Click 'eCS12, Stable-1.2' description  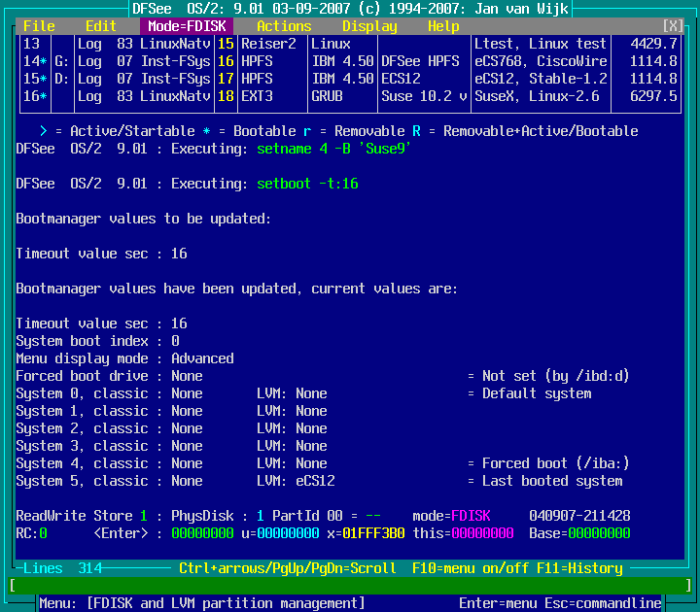541,79
